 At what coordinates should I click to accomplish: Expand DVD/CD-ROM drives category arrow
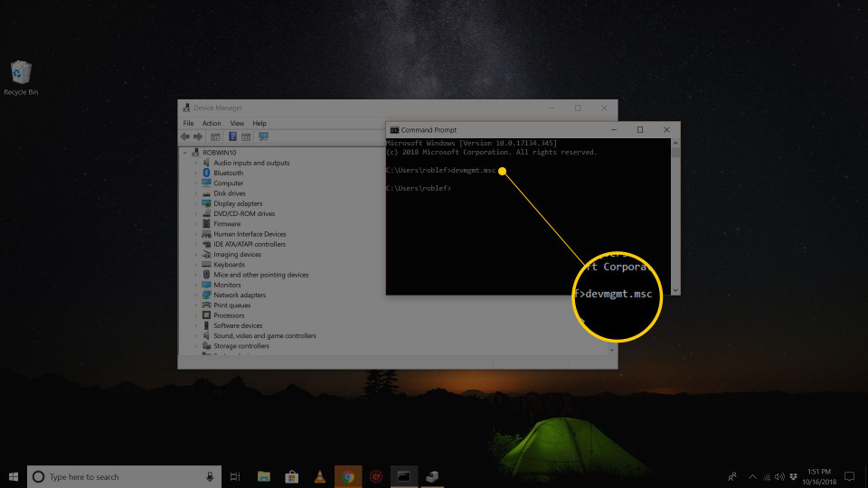tap(195, 213)
